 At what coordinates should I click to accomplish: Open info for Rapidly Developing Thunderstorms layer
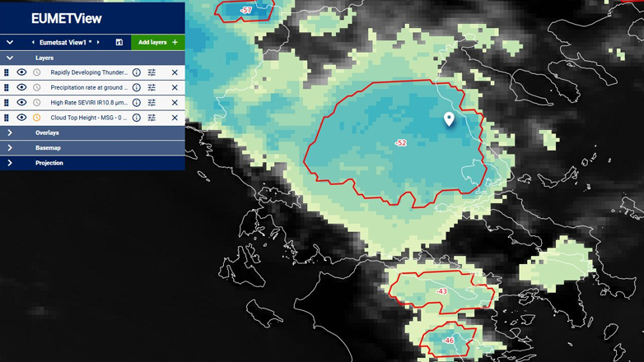pos(137,72)
